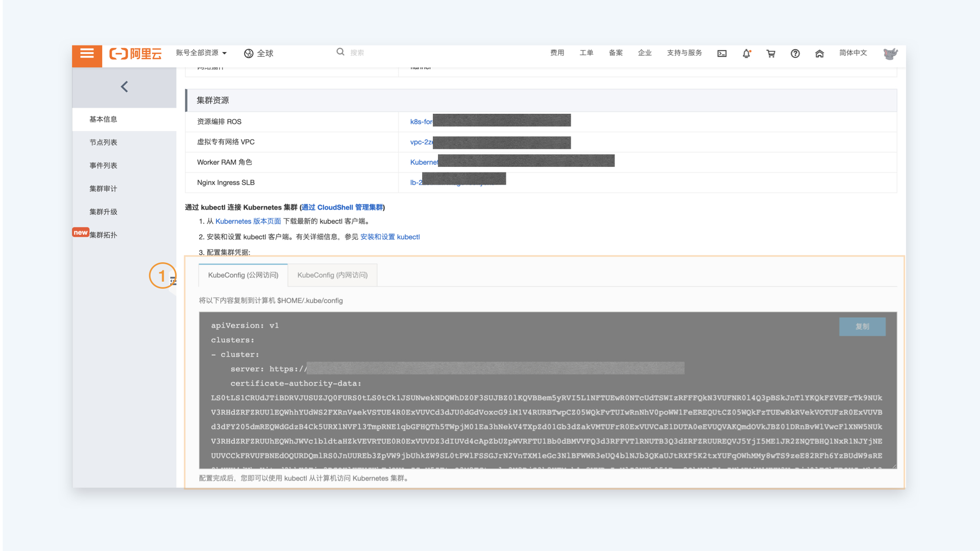Select 基本信息 in sidebar
Screen dimensions: 980x551
(x=124, y=119)
